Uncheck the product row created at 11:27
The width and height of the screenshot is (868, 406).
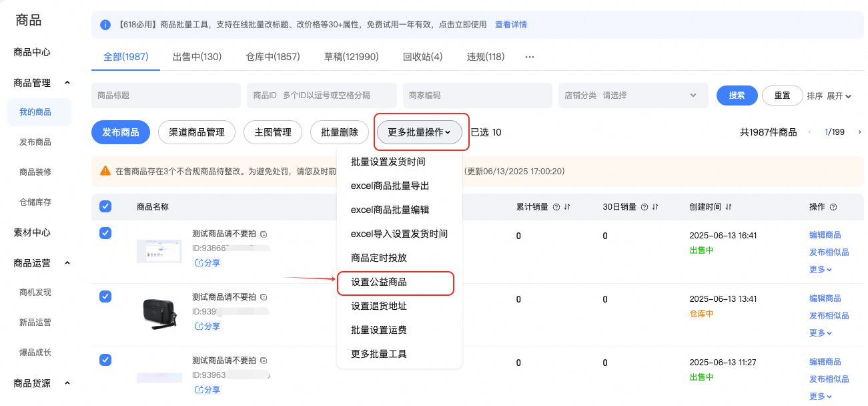(105, 360)
